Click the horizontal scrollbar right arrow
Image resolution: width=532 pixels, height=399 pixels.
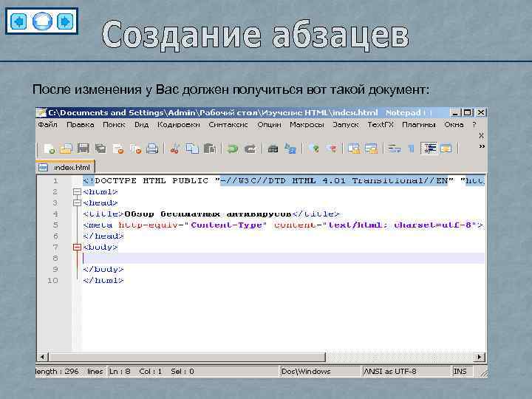[x=480, y=357]
